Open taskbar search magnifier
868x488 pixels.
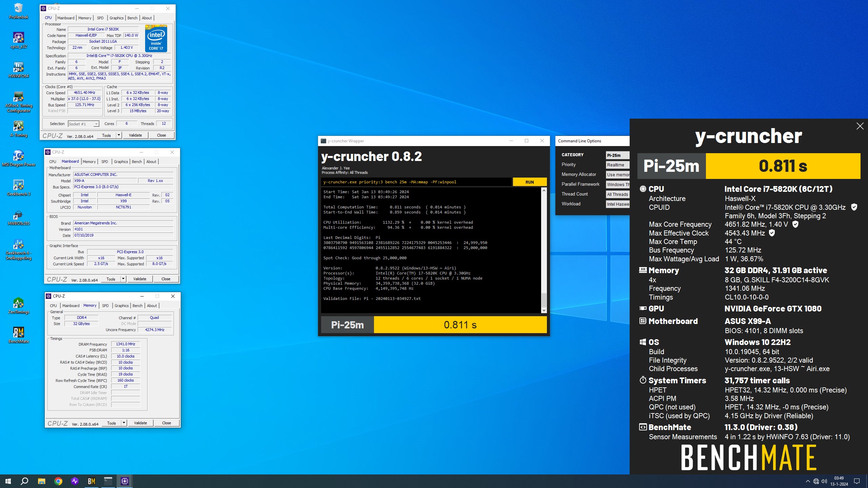tap(24, 481)
